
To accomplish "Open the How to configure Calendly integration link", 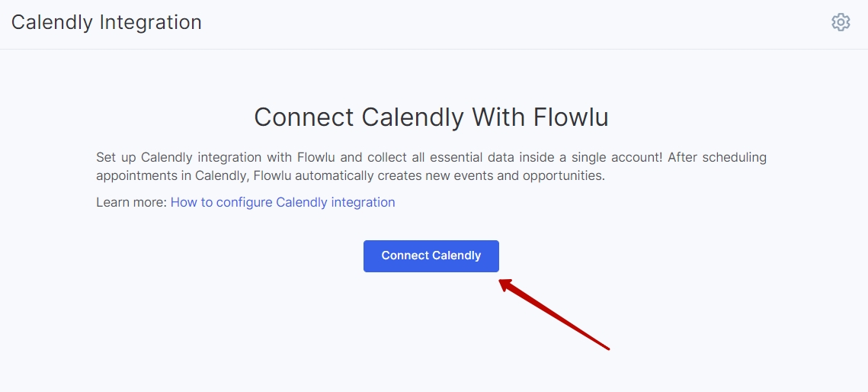I will (283, 202).
